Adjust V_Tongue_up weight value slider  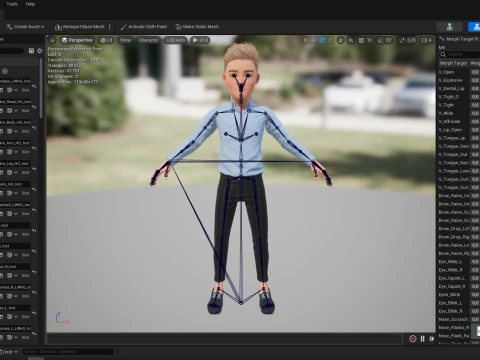[475, 138]
